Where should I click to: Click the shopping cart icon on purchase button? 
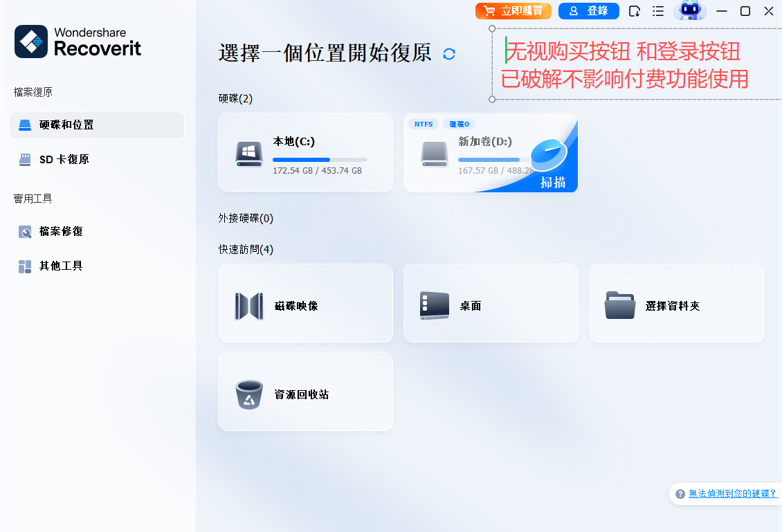pos(489,11)
